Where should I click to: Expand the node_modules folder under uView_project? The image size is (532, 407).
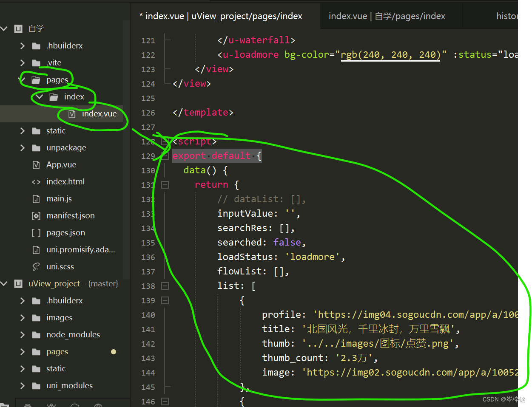23,334
